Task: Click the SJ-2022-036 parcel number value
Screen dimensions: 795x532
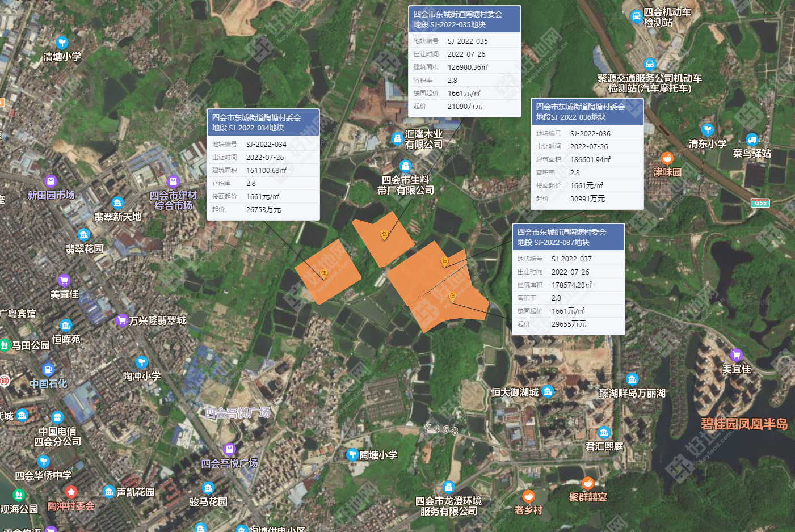Action: click(x=590, y=133)
